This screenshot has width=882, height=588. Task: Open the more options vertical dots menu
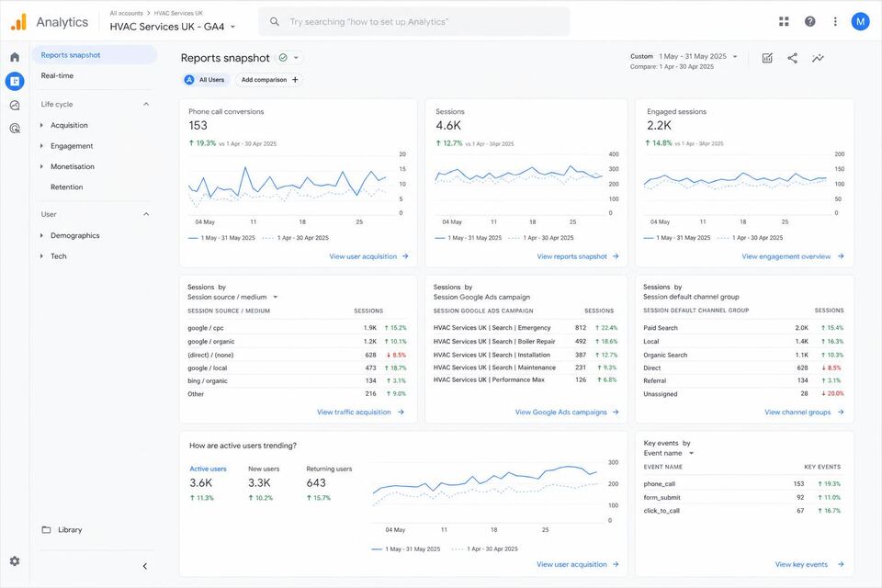835,21
